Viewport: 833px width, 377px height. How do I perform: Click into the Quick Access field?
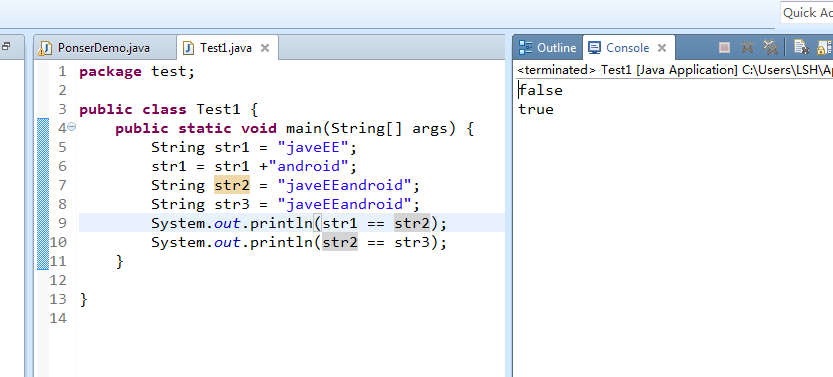pyautogui.click(x=807, y=12)
